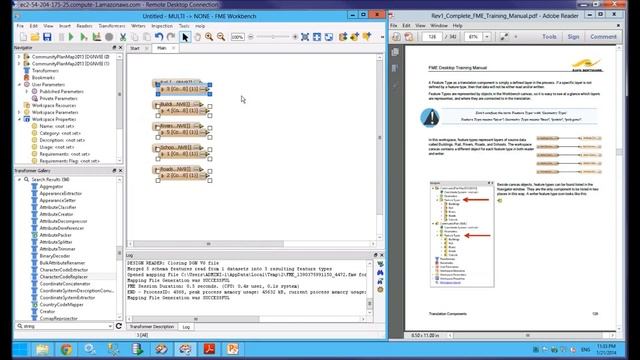The height and width of the screenshot is (360, 640).
Task: Undock the Transformer Gallery panel
Action: pyautogui.click(x=114, y=171)
